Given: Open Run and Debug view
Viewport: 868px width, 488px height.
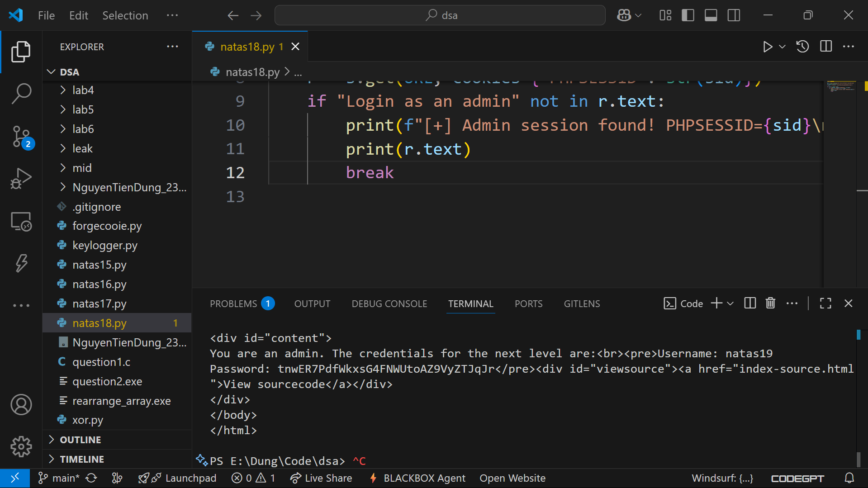Looking at the screenshot, I should pos(21,179).
